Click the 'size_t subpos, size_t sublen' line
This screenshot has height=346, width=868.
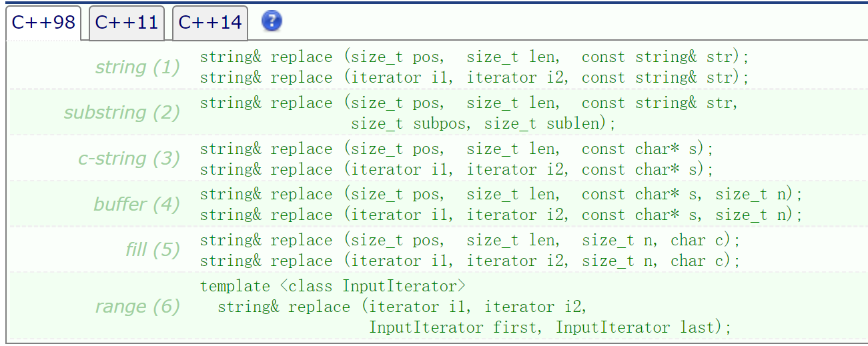click(483, 124)
